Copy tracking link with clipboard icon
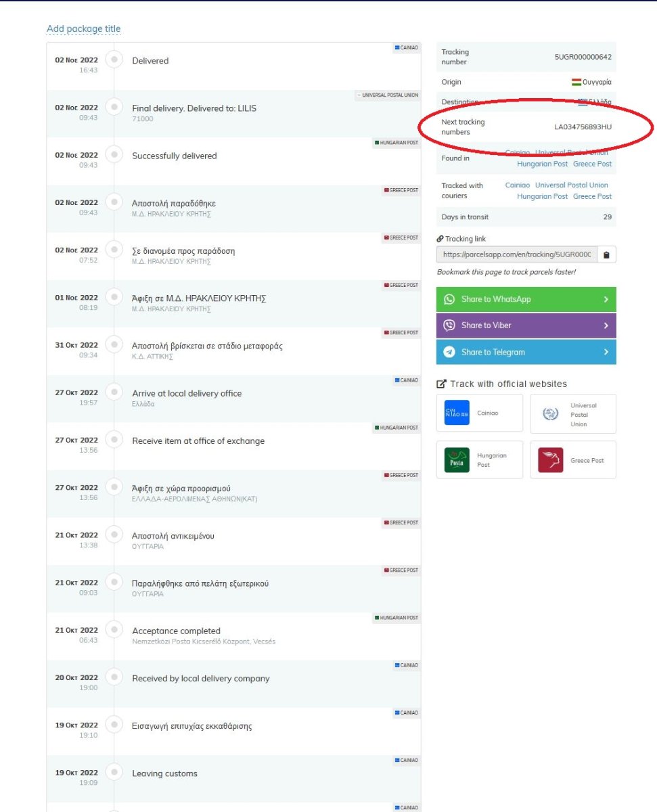Viewport: 657px width, 812px height. point(606,255)
